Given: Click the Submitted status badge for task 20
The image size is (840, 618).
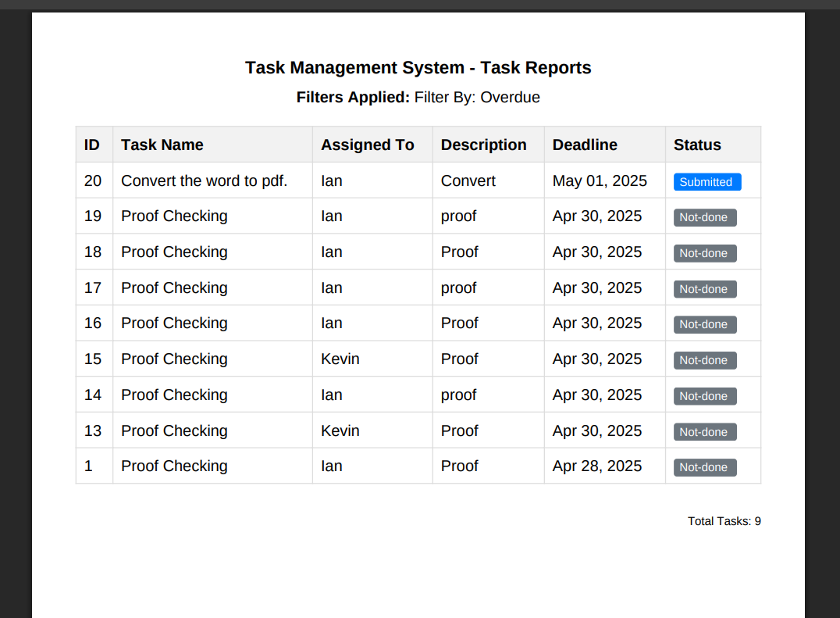Looking at the screenshot, I should point(707,181).
